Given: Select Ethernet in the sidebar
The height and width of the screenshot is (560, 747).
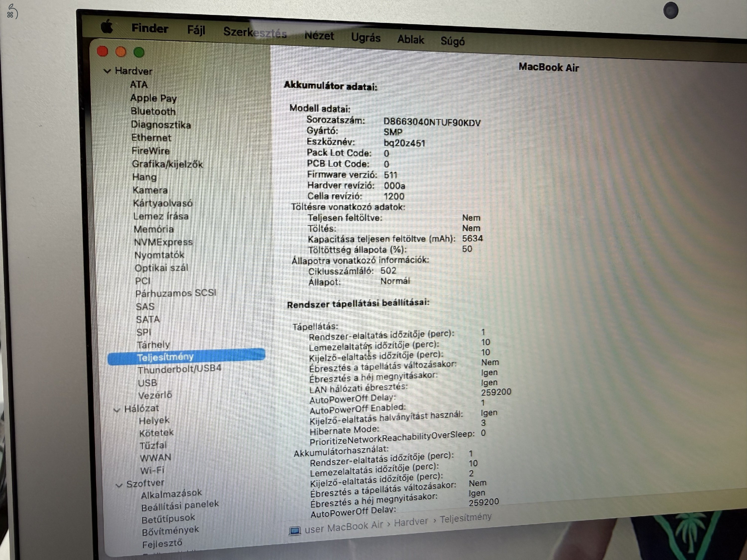Looking at the screenshot, I should pyautogui.click(x=151, y=138).
